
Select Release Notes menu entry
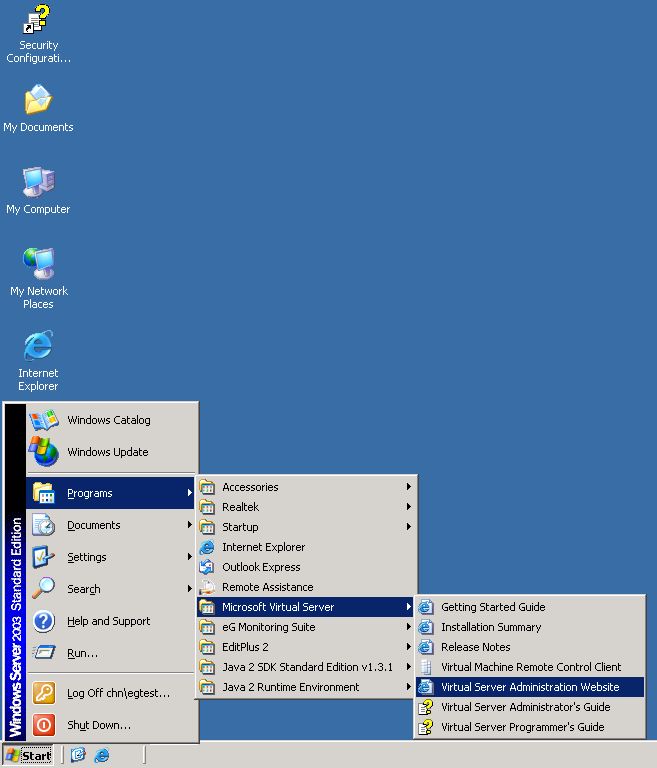[x=530, y=647]
